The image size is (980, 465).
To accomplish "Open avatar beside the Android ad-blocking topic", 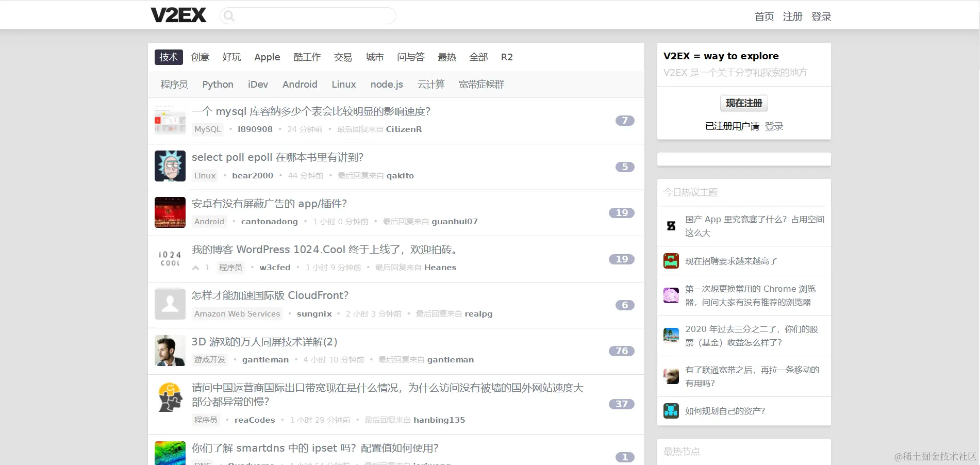I will pyautogui.click(x=170, y=212).
